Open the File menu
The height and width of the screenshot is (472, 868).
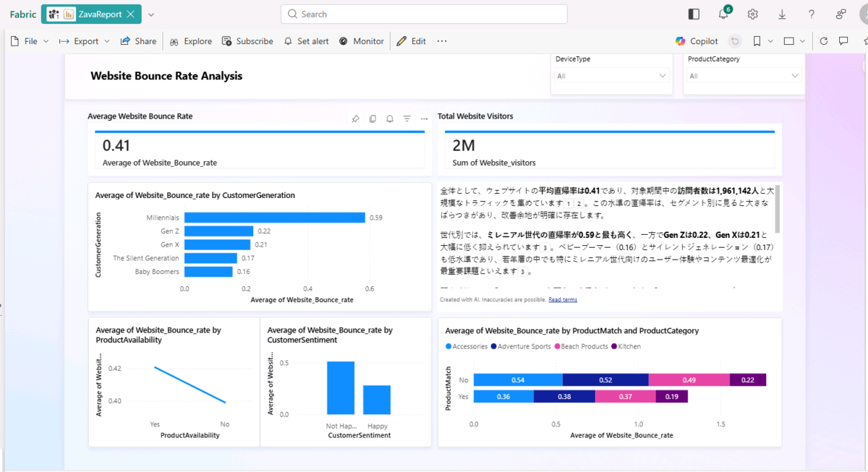pos(30,41)
